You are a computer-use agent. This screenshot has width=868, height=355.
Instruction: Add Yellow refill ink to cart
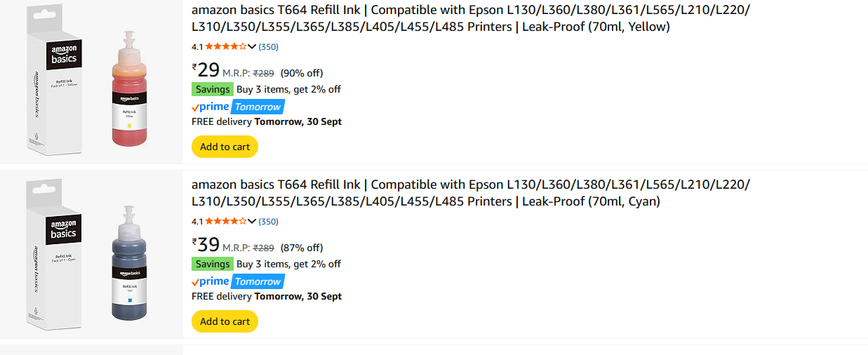(225, 147)
